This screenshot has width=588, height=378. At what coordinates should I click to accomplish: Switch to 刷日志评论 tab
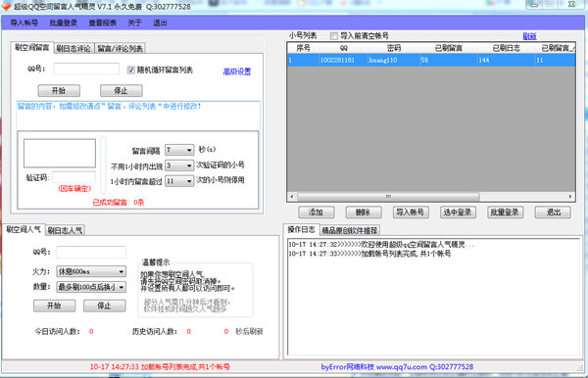(x=73, y=48)
